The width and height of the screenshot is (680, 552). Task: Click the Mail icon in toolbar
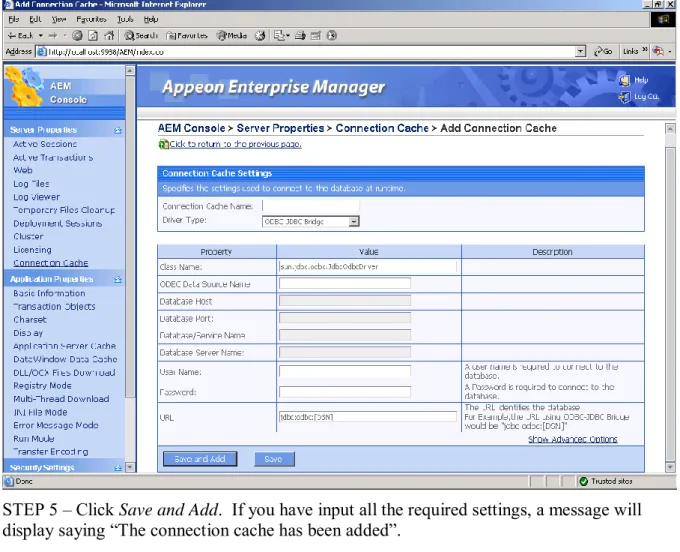pos(281,36)
